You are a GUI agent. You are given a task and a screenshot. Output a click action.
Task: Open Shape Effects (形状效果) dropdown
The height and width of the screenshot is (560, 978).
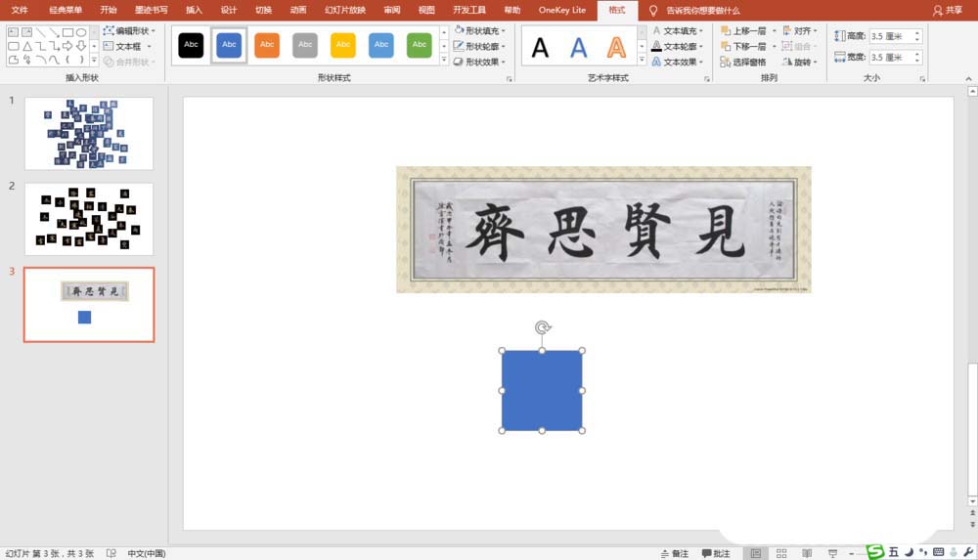tap(479, 62)
